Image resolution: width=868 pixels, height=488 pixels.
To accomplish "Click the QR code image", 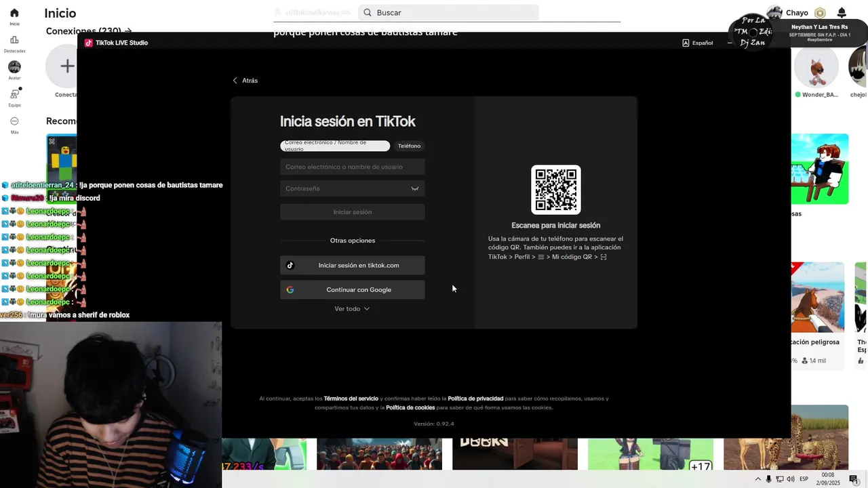I will [x=555, y=190].
